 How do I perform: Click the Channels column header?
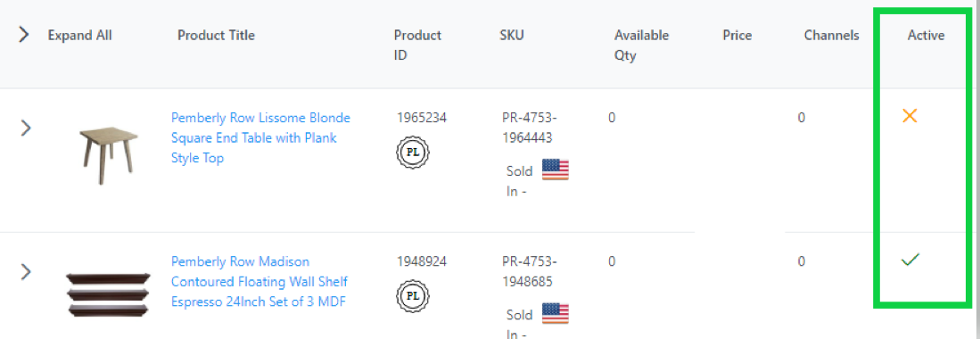(831, 36)
